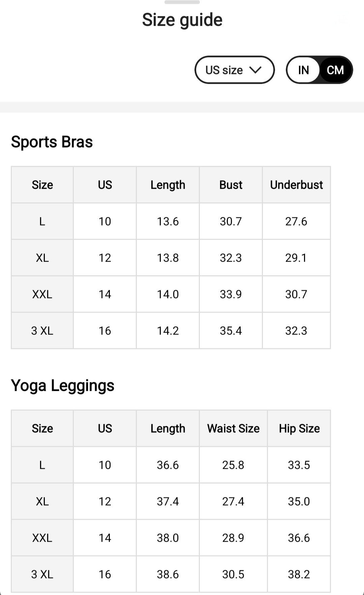Click the Sports Bras Length column header
364x595 pixels.
(x=168, y=185)
